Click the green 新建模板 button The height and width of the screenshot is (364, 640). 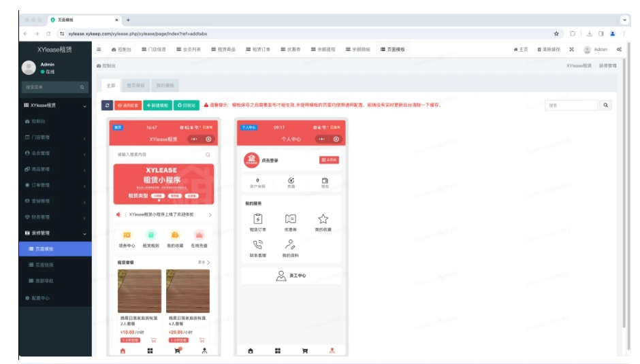point(157,105)
